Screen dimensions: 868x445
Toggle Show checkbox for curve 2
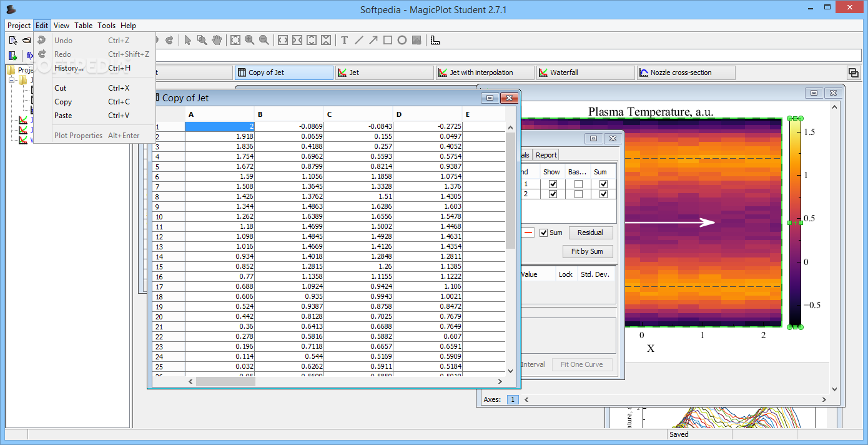(552, 194)
